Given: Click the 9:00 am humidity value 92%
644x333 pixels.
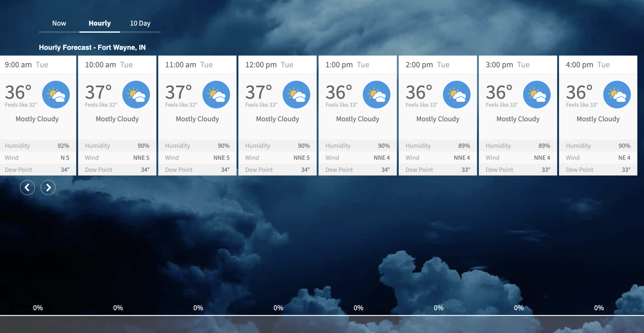Looking at the screenshot, I should pyautogui.click(x=63, y=146).
